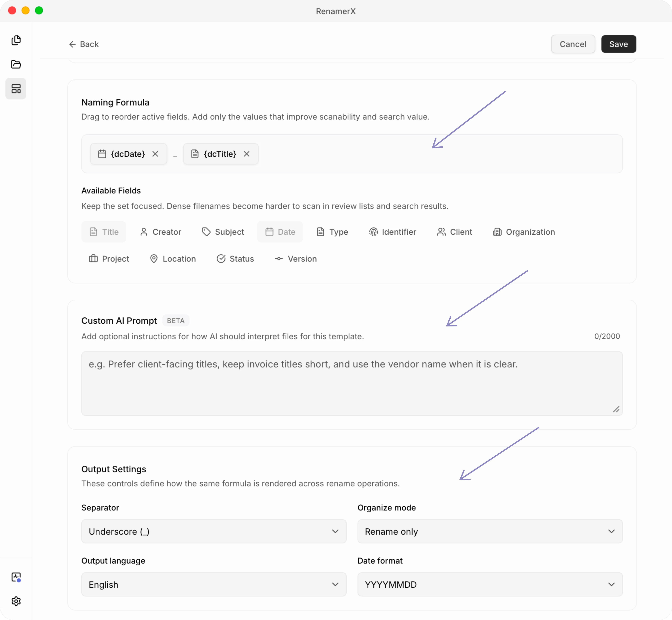Click the Type document icon
672x620 pixels.
click(321, 232)
